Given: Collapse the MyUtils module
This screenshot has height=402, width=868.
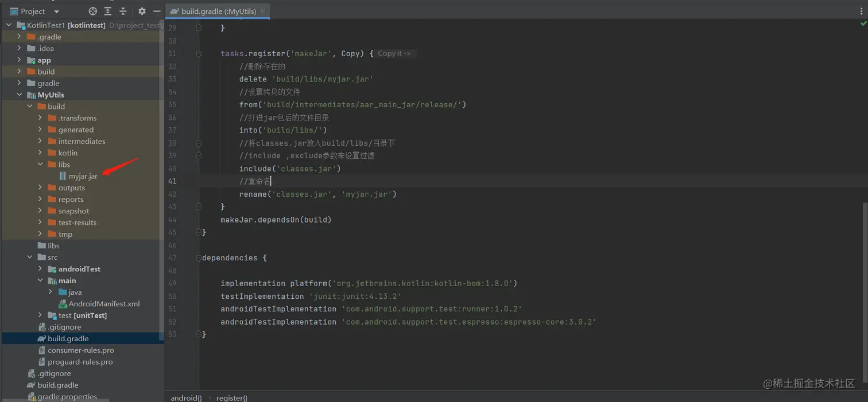Looking at the screenshot, I should (19, 95).
